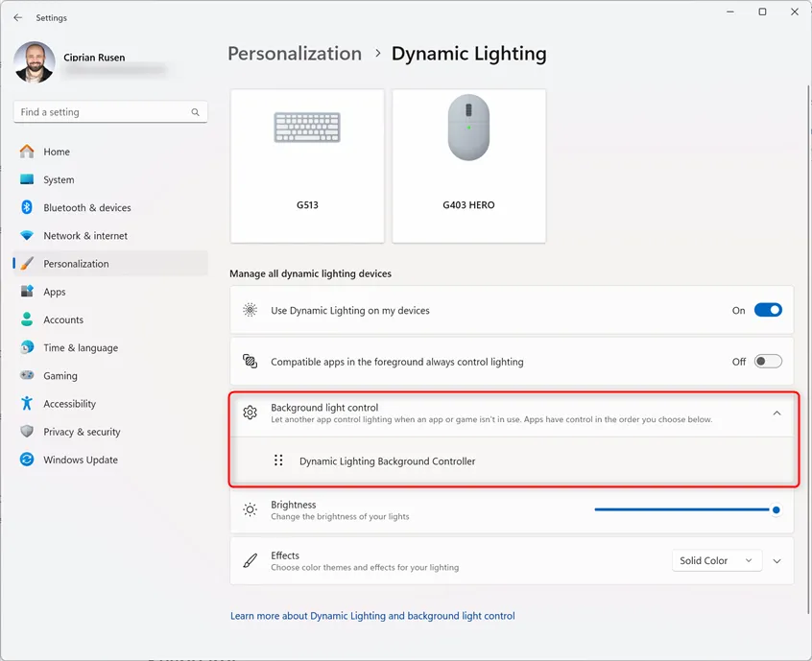The height and width of the screenshot is (661, 812).
Task: Click Personalization in the breadcrumb
Action: click(295, 54)
